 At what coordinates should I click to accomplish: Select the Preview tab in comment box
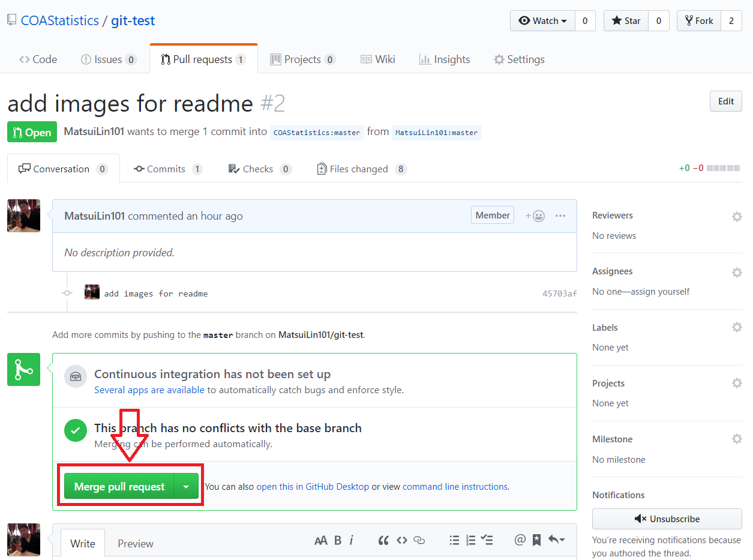[x=136, y=543]
